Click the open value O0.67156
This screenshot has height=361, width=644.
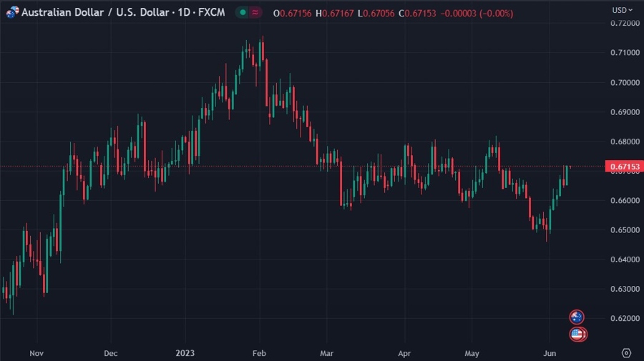293,13
